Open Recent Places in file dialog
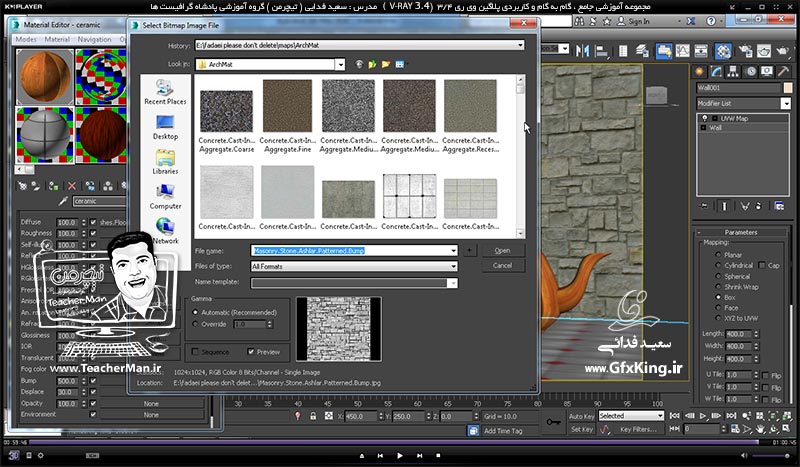Image resolution: width=800 pixels, height=467 pixels. pyautogui.click(x=165, y=92)
